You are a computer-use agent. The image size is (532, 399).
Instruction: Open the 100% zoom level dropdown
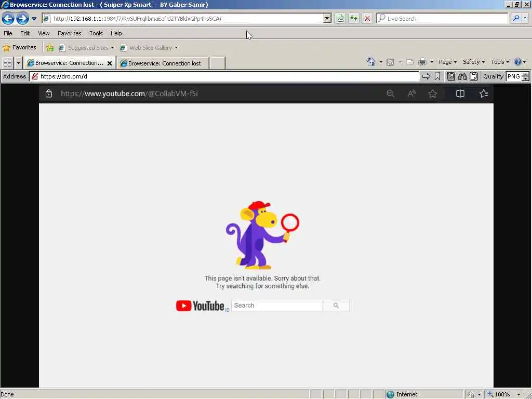519,394
